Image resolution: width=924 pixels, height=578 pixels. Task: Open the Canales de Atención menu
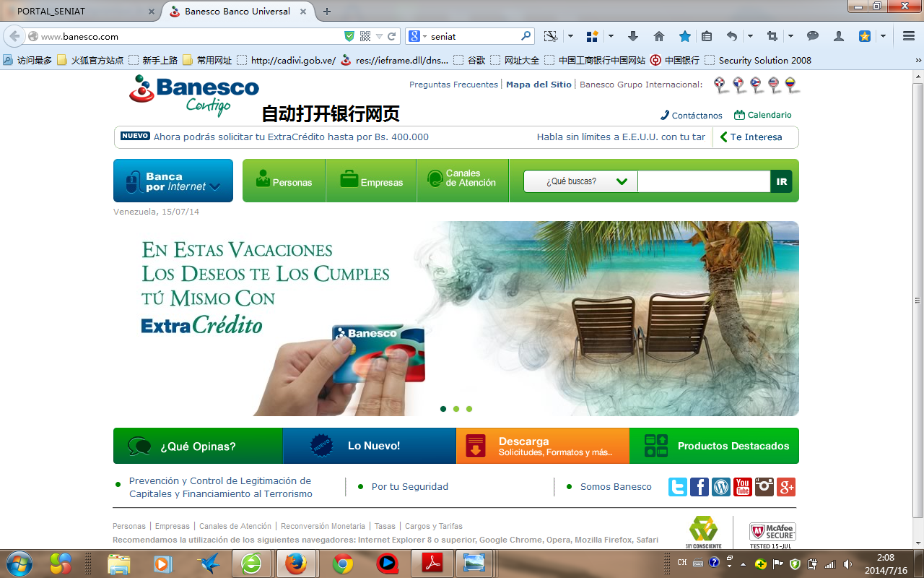(463, 181)
